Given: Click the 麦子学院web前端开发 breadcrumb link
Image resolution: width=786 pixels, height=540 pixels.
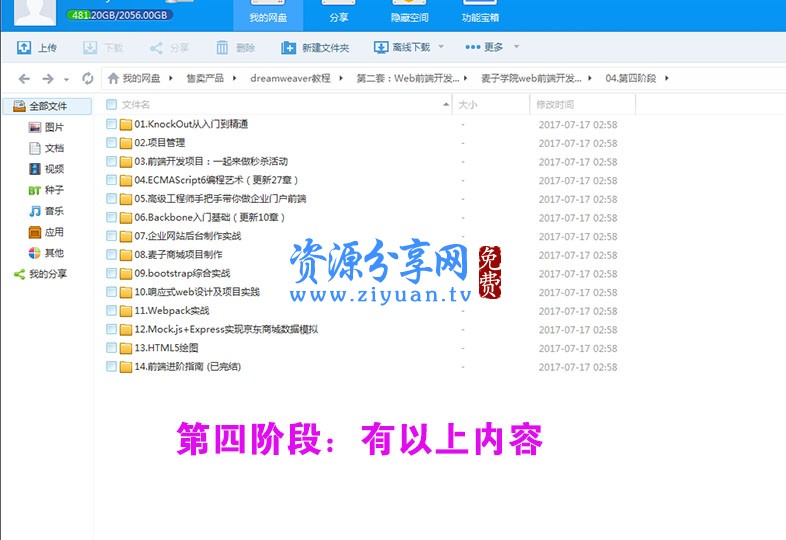Looking at the screenshot, I should tap(531, 78).
